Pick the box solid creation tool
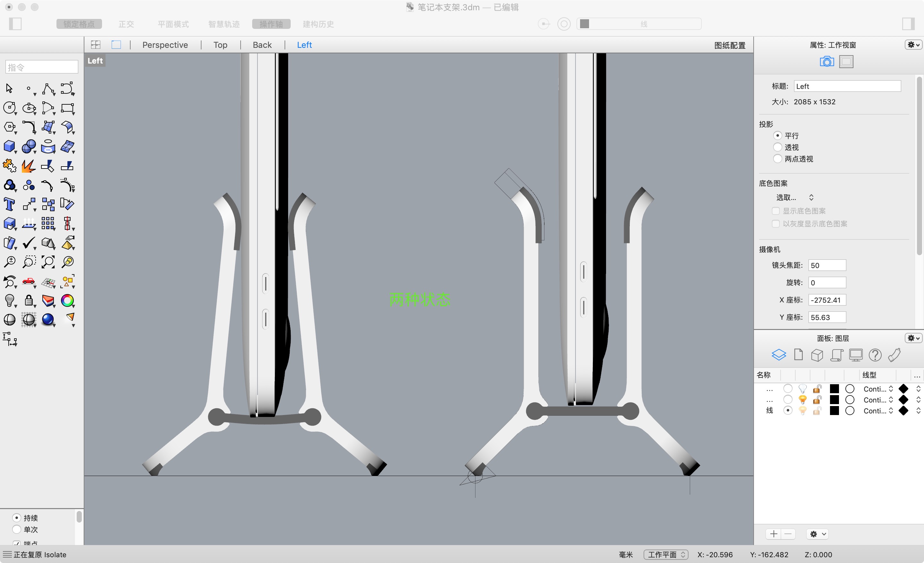 pyautogui.click(x=9, y=146)
